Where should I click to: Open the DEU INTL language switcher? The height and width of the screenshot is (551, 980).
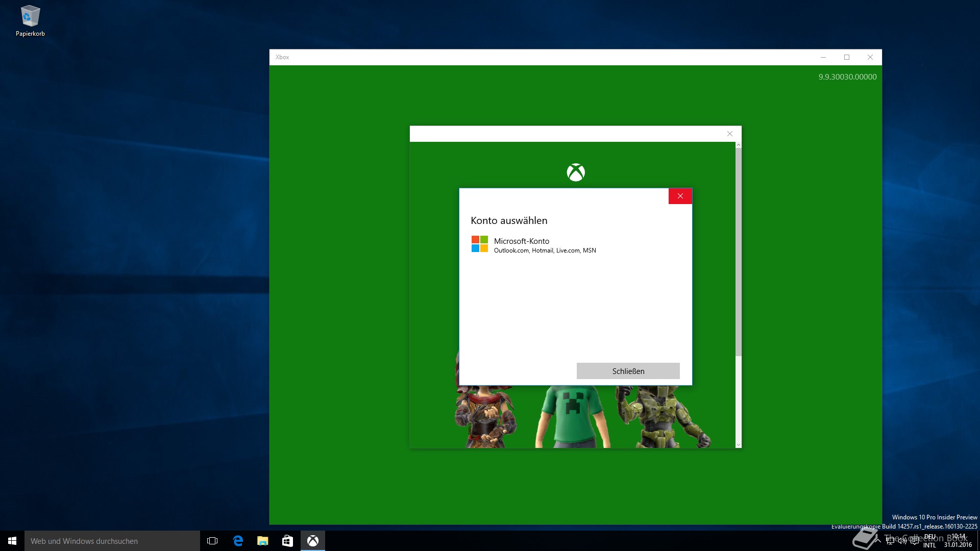tap(930, 541)
